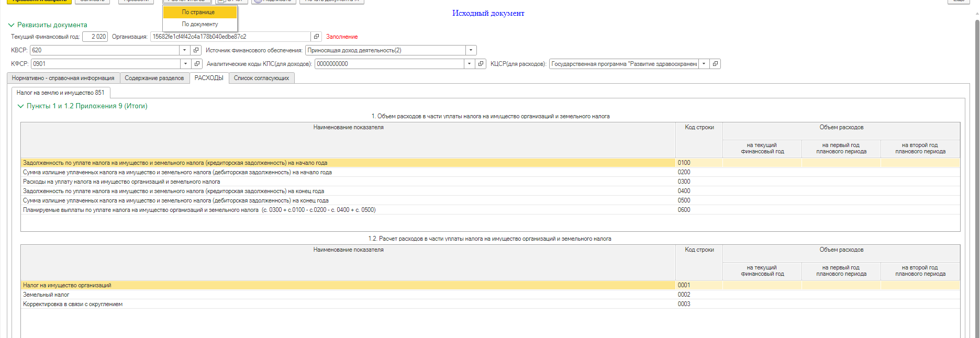Image resolution: width=980 pixels, height=338 pixels.
Task: Open dropdown arrow of КЦСР field
Action: coord(704,64)
